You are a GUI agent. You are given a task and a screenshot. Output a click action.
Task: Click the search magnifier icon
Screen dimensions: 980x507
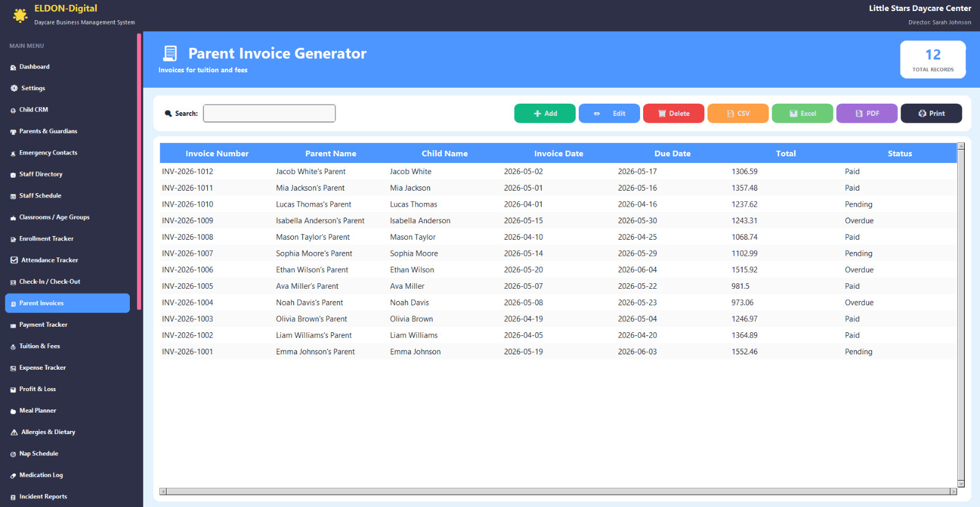click(168, 113)
